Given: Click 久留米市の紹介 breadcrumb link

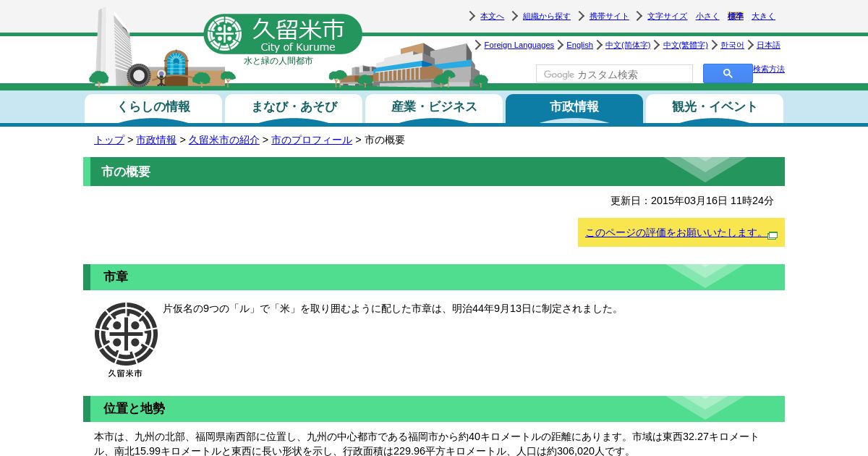Looking at the screenshot, I should pos(224,140).
